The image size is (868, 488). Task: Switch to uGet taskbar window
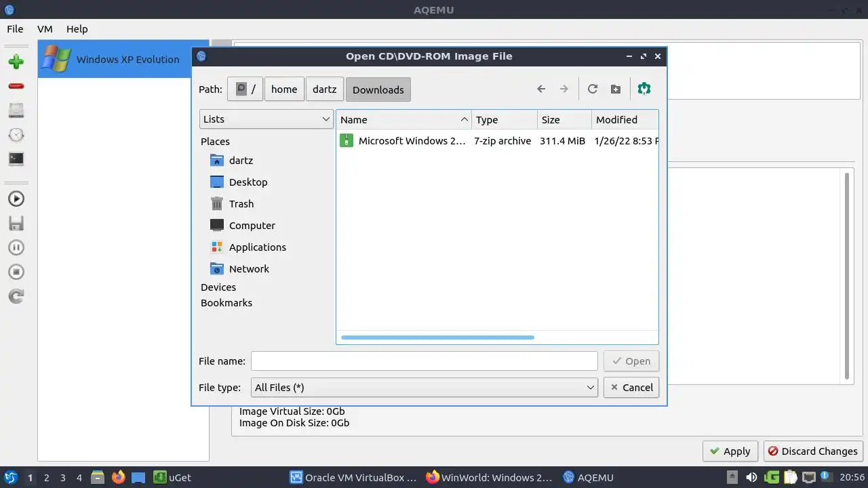coord(172,478)
